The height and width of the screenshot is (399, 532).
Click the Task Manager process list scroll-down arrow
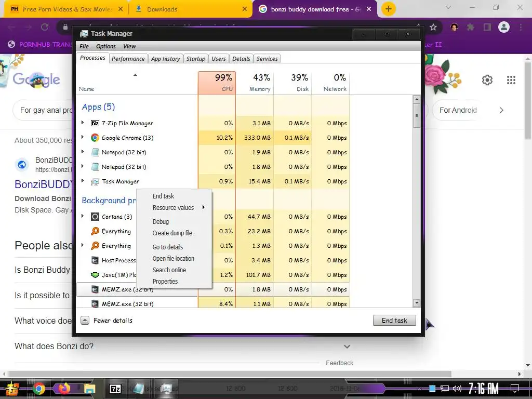click(417, 303)
